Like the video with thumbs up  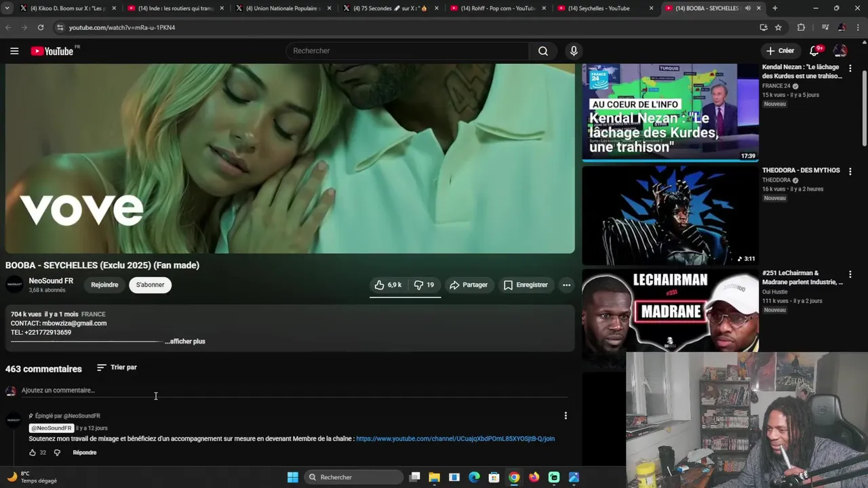(388, 285)
